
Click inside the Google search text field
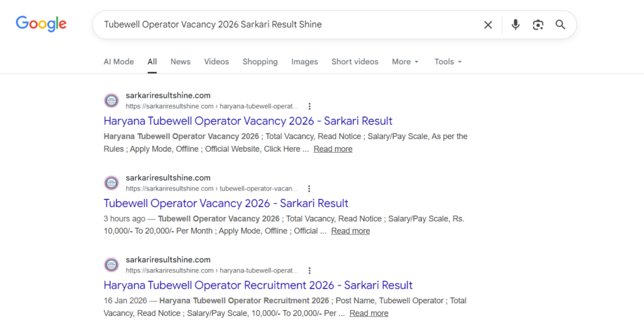tap(283, 25)
